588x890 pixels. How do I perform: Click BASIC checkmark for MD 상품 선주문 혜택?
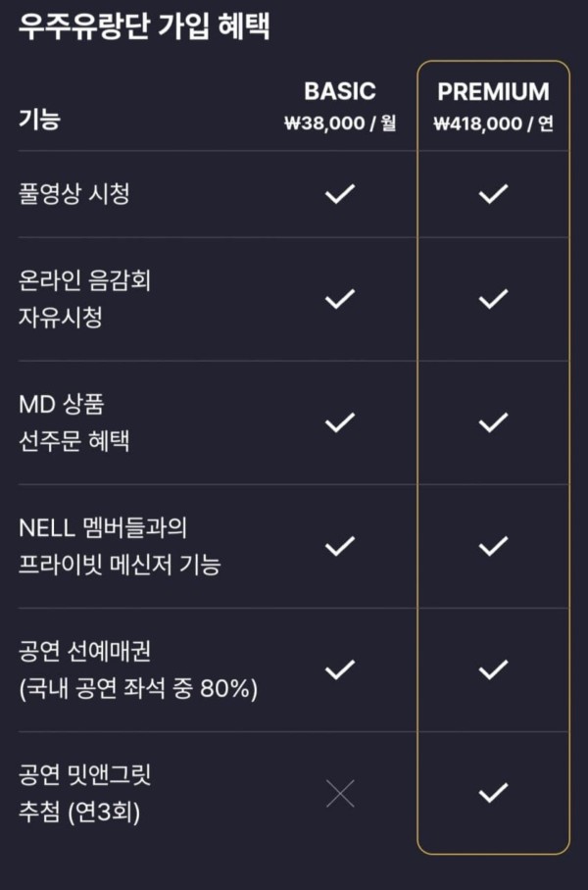[x=340, y=422]
